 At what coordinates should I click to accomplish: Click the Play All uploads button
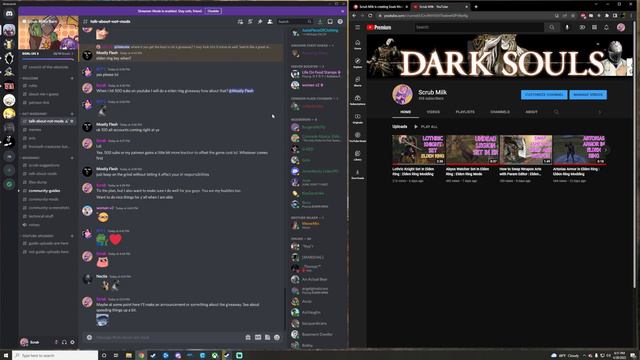[426, 127]
